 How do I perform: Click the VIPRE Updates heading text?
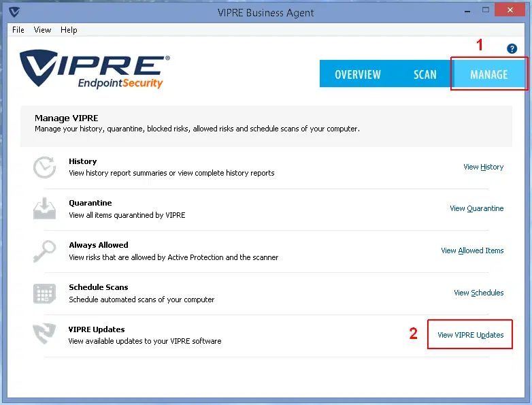(x=97, y=329)
